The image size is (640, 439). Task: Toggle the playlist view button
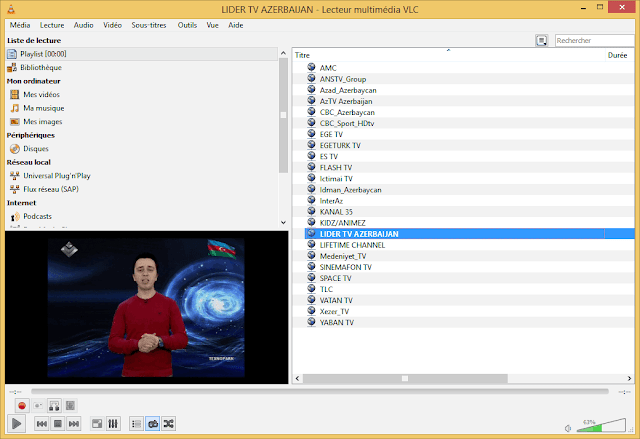point(136,424)
